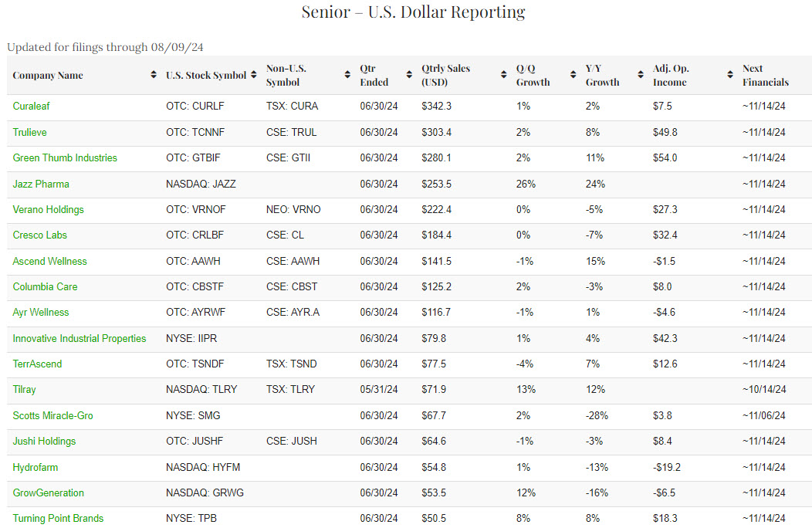
Task: Click Innovative Industrial Properties link
Action: pyautogui.click(x=79, y=338)
